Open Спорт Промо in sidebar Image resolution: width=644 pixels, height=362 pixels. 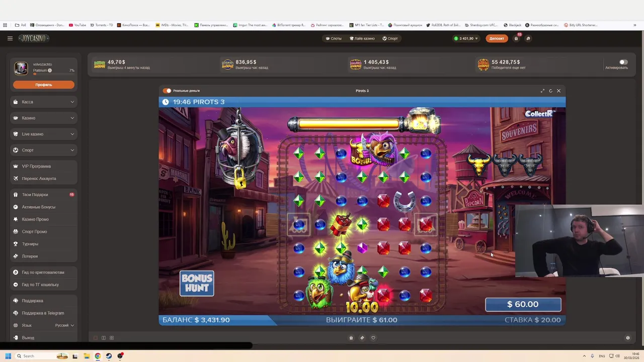(44, 232)
